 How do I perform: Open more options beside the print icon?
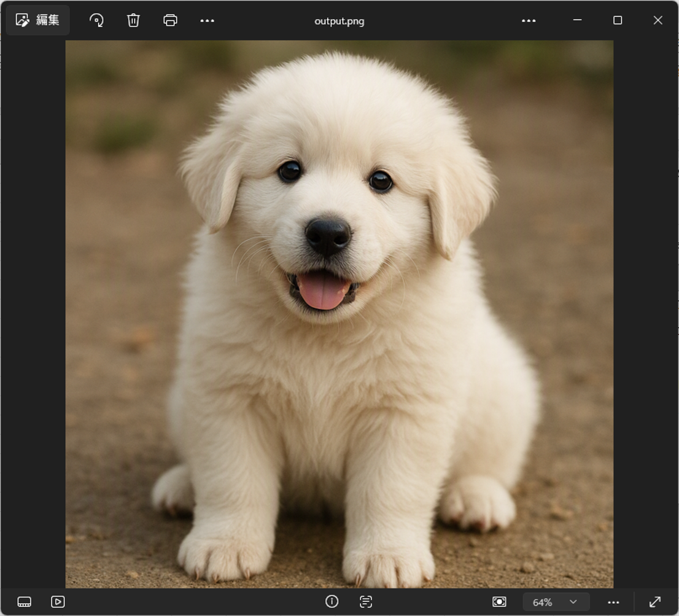[x=207, y=20]
